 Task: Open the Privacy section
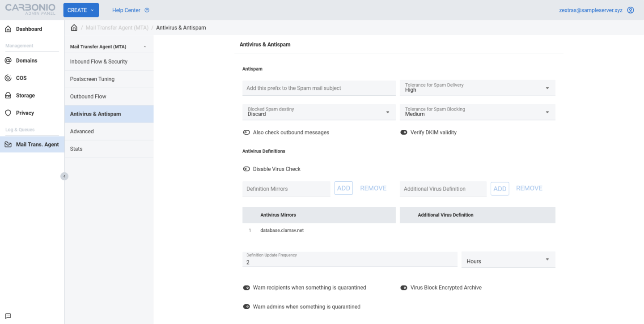(x=25, y=113)
